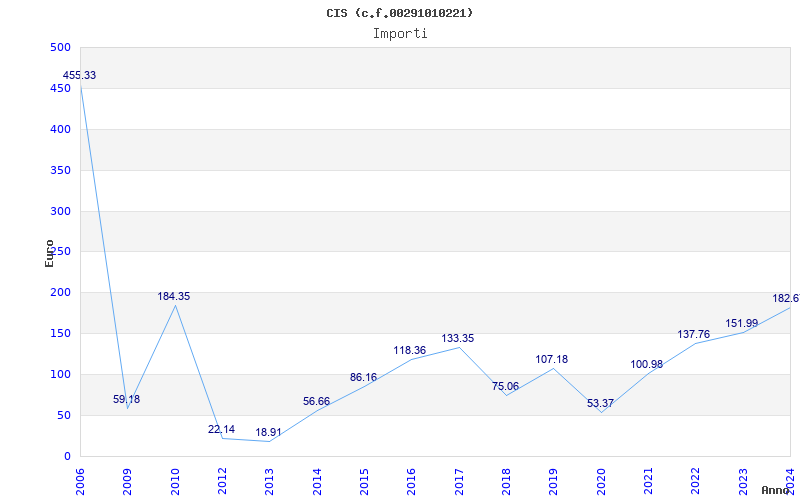Viewport: 800px width, 500px height.
Task: Click the x-axis year 2013
Action: pyautogui.click(x=269, y=482)
